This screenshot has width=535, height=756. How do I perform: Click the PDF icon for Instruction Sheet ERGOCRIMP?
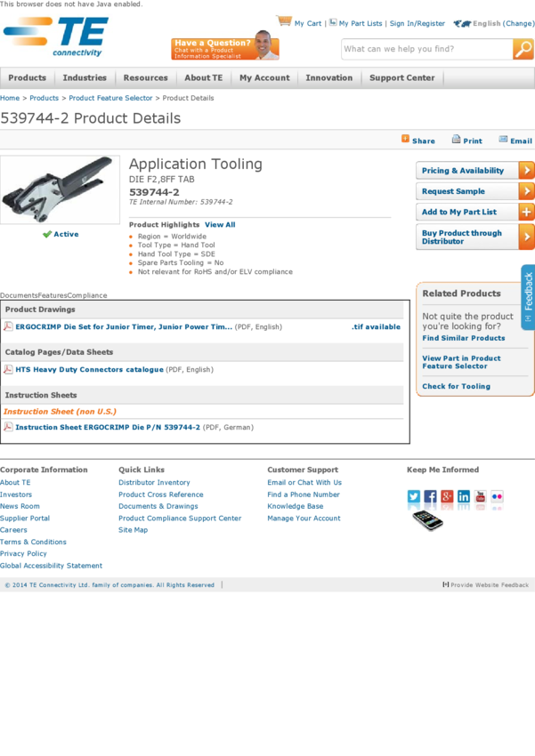[8, 427]
